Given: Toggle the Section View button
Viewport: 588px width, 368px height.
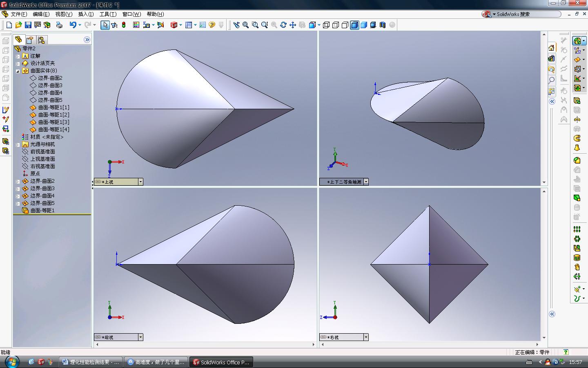Looking at the screenshot, I should click(383, 25).
